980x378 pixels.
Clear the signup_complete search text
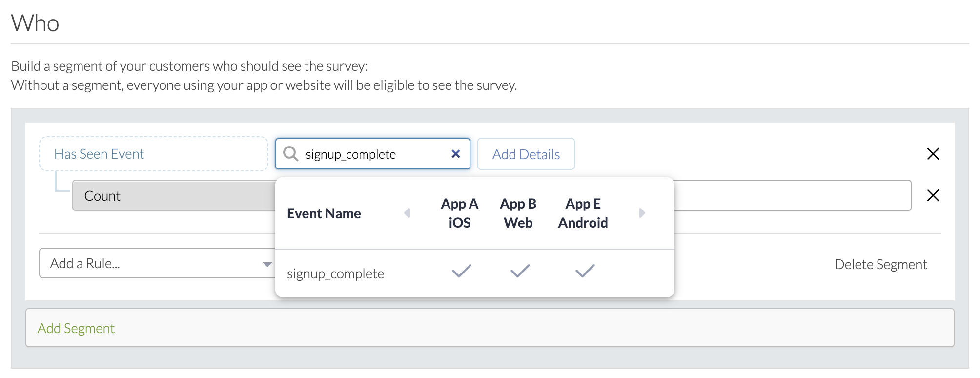(456, 154)
